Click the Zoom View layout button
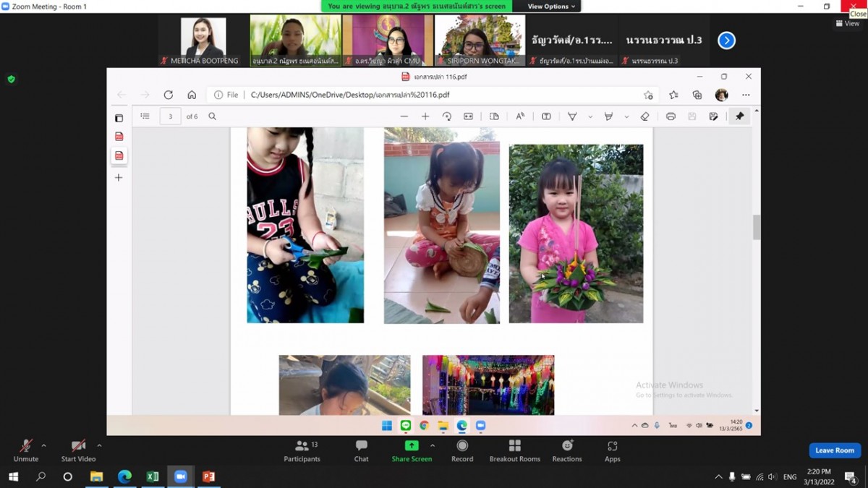Viewport: 868px width, 488px height. (848, 23)
